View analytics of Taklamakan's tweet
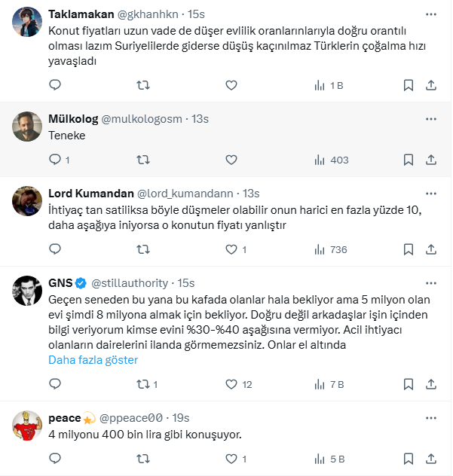 click(328, 85)
